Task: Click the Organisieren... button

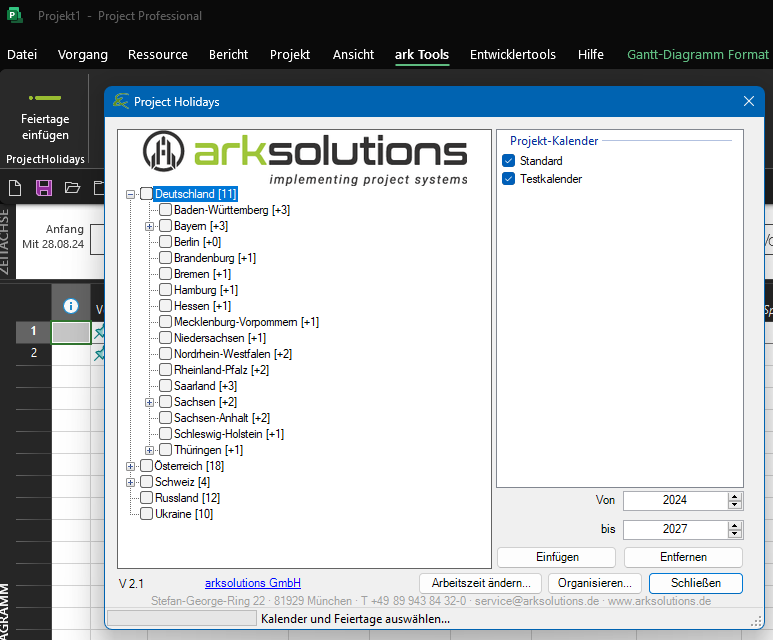Action: [x=595, y=583]
